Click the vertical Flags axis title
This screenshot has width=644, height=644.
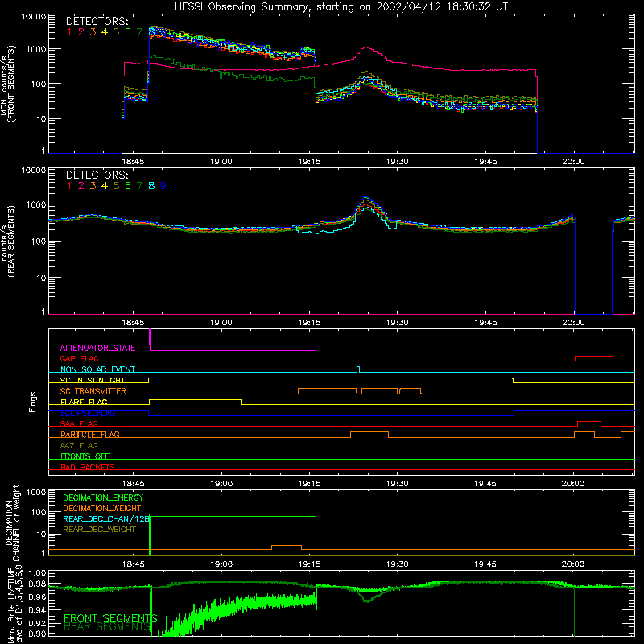(33, 402)
